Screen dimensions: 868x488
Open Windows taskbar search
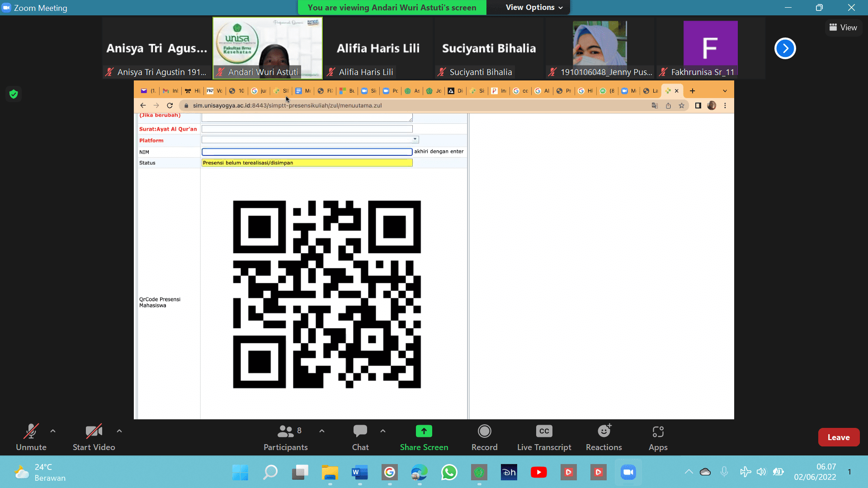click(270, 473)
